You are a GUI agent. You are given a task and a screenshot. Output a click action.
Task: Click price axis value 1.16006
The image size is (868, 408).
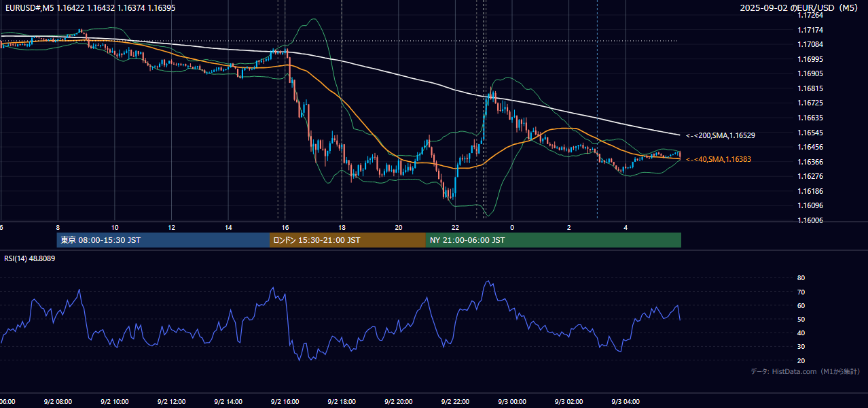811,220
